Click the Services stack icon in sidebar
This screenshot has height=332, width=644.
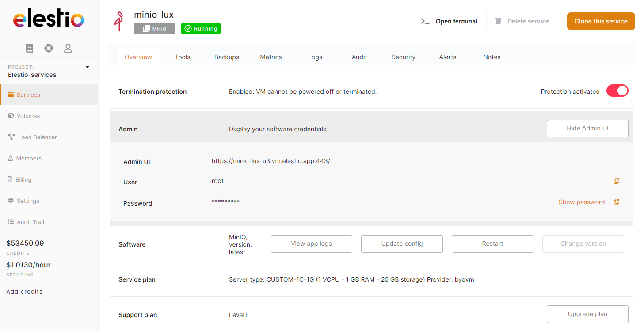(11, 95)
